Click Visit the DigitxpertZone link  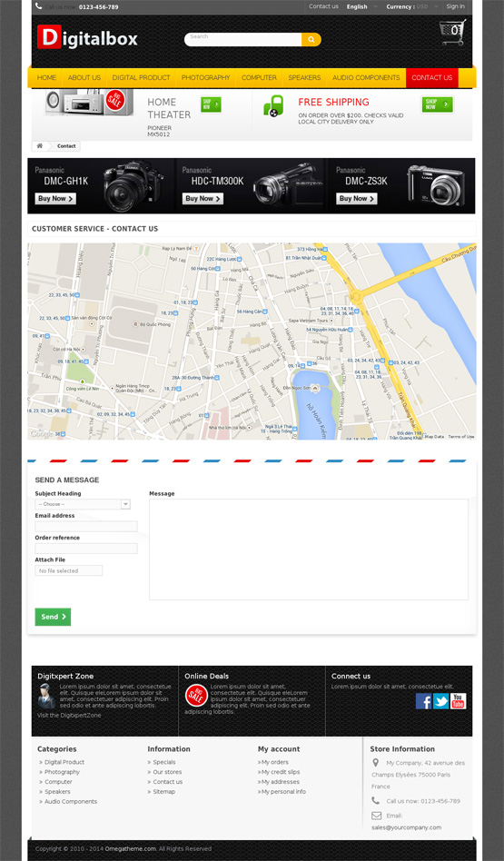point(69,716)
